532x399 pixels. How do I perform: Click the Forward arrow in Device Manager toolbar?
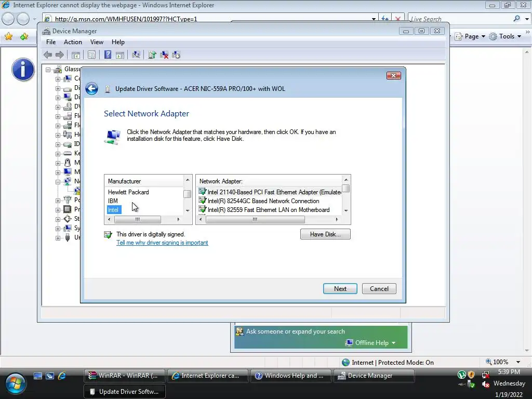[60, 55]
